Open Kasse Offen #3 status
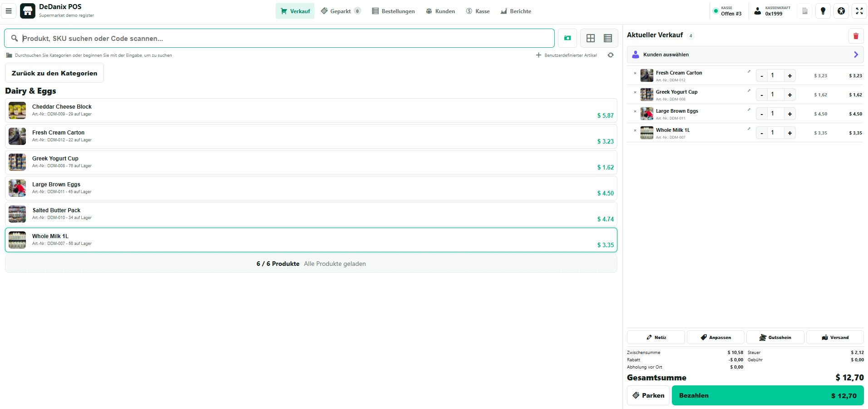868x409 pixels. (728, 11)
